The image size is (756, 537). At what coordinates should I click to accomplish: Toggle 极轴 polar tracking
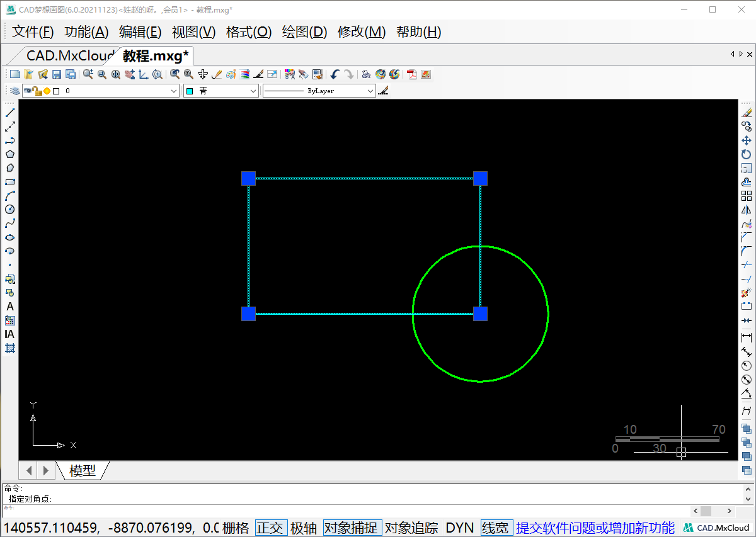point(304,528)
